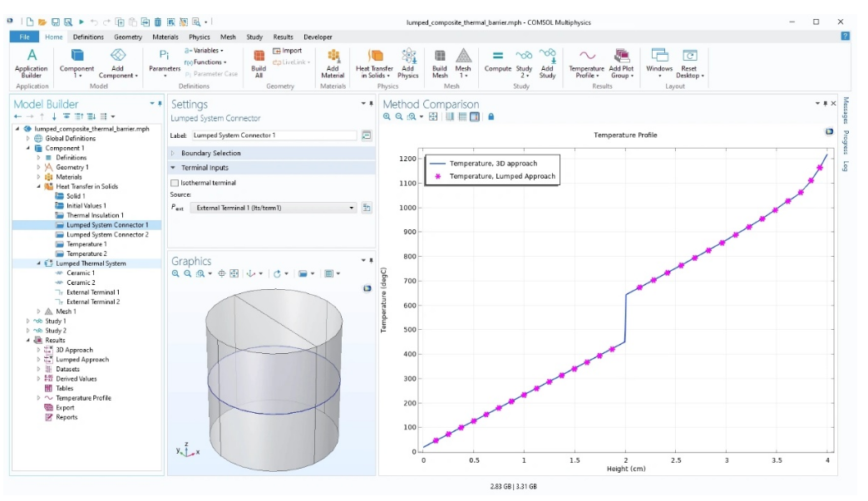Switch to the Definitions ribbon tab
868x501 pixels.
click(88, 37)
